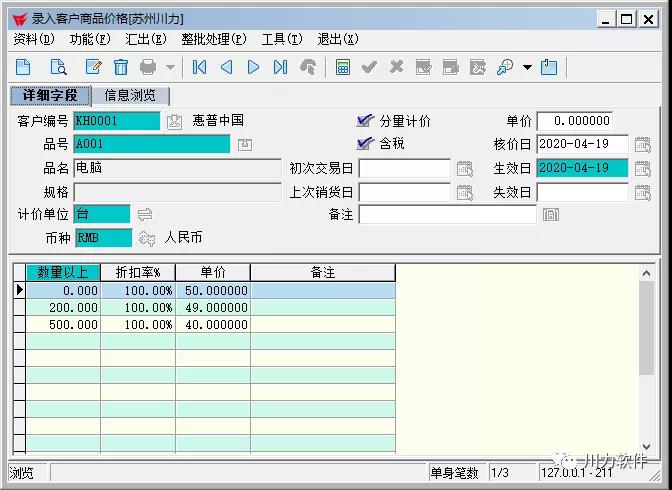This screenshot has height=490, width=672.
Task: Click the 备注 input field
Action: tap(447, 214)
